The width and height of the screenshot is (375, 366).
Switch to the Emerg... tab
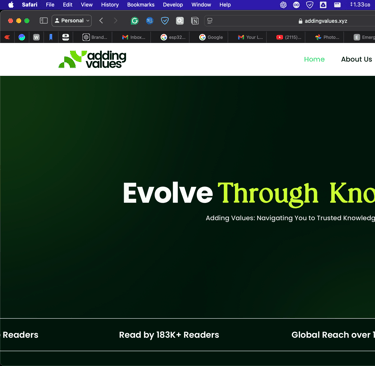(364, 37)
